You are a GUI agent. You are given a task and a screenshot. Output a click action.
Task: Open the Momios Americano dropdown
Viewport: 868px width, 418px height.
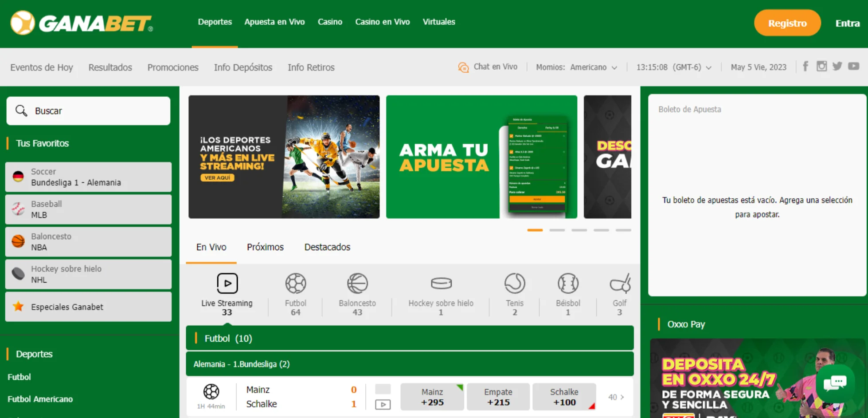(576, 67)
